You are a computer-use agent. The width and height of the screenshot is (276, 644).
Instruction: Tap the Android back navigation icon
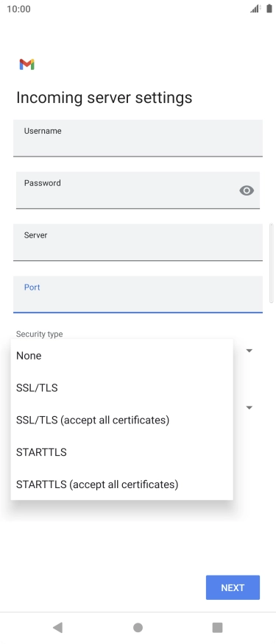tap(57, 627)
